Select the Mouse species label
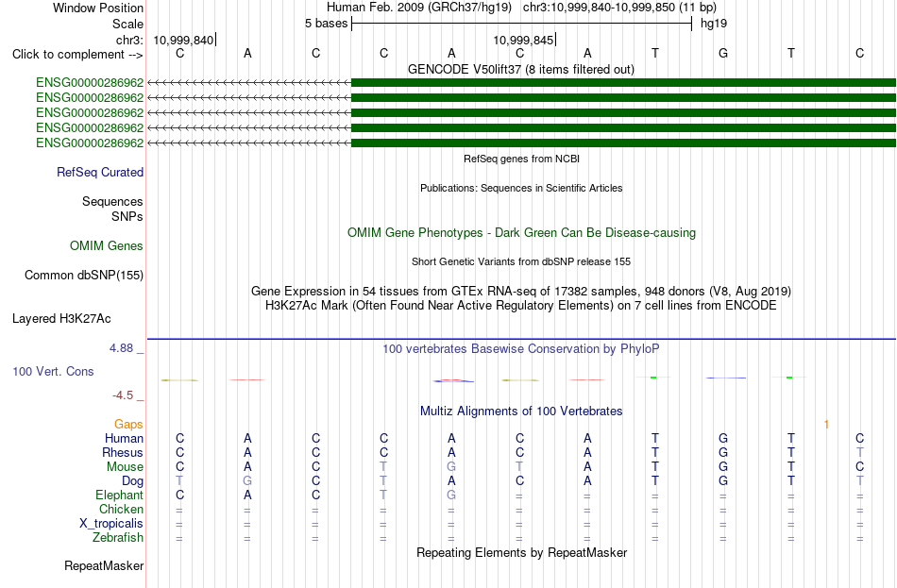This screenshot has height=588, width=897. pos(125,467)
